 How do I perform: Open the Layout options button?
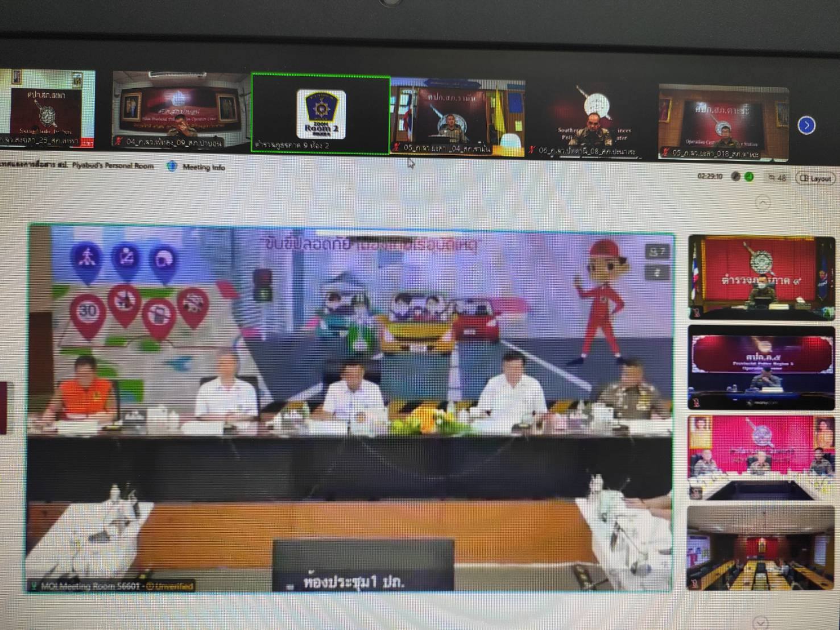click(x=816, y=178)
